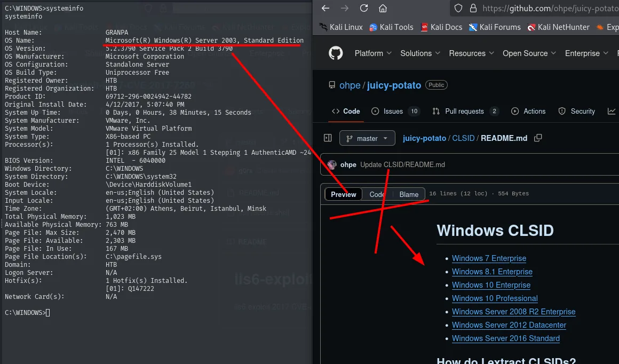619x364 pixels.
Task: Click the Public repository badge
Action: point(436,85)
